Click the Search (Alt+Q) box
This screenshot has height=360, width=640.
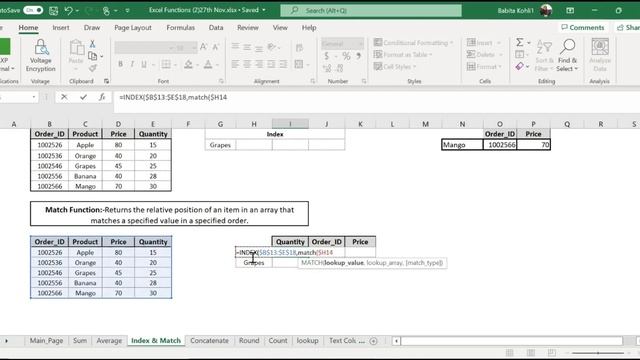[371, 11]
